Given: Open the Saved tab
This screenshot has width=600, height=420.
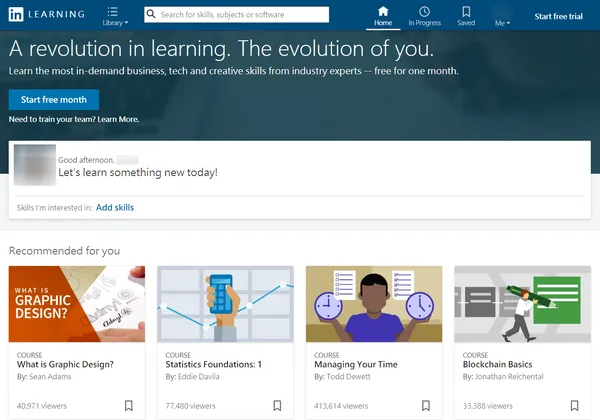Looking at the screenshot, I should pyautogui.click(x=466, y=16).
